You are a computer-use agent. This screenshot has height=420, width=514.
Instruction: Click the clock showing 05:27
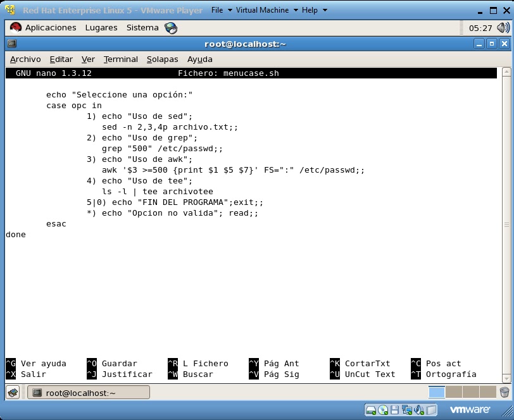tap(480, 28)
